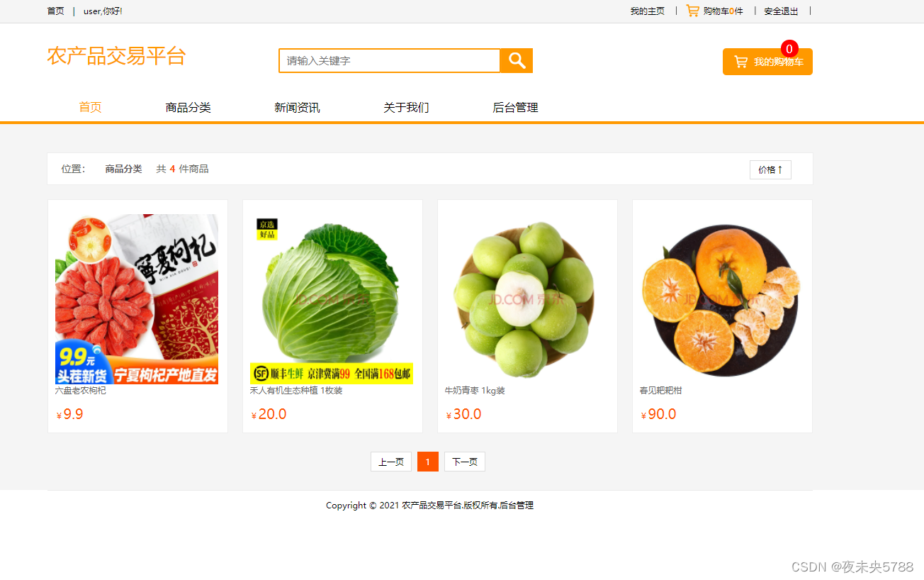
Task: Go to 下一页 of results
Action: [x=465, y=462]
